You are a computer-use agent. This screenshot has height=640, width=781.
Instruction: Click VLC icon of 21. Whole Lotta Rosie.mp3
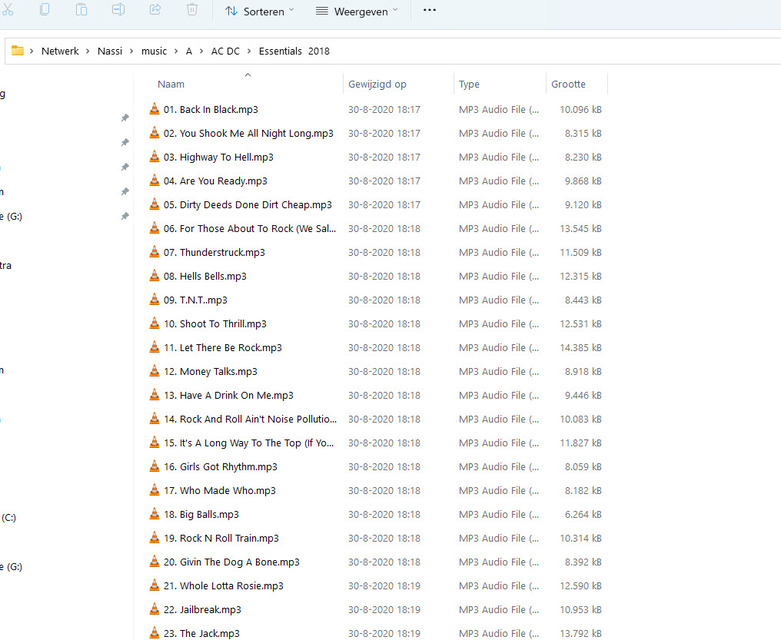pos(154,586)
